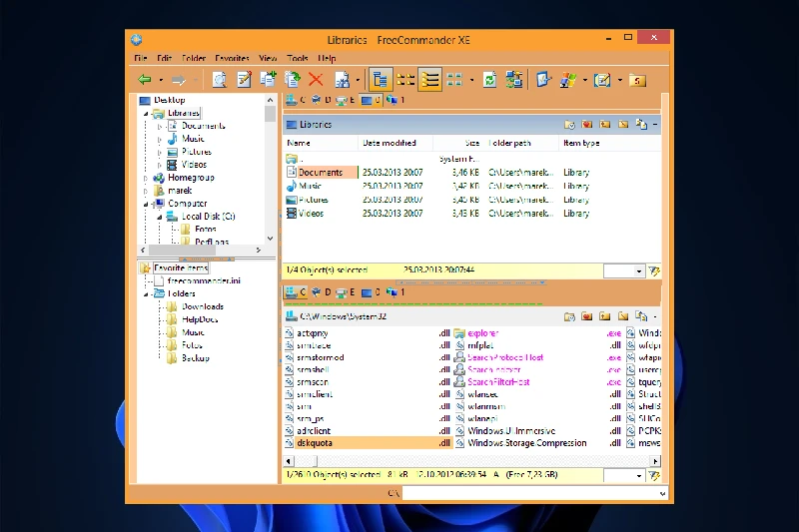Click the command line input field
The height and width of the screenshot is (532, 799).
[530, 493]
